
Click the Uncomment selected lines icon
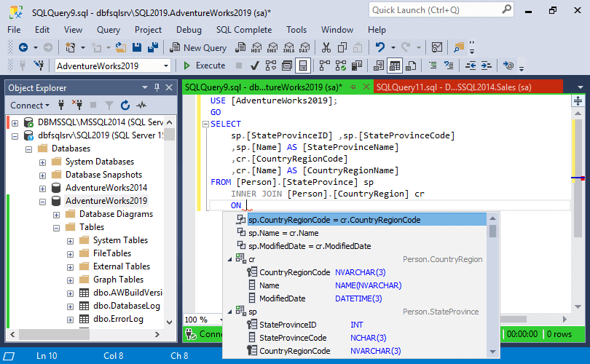point(449,66)
